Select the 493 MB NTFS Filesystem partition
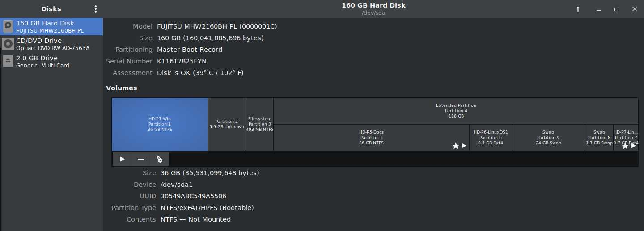This screenshot has width=644, height=231. click(x=260, y=124)
